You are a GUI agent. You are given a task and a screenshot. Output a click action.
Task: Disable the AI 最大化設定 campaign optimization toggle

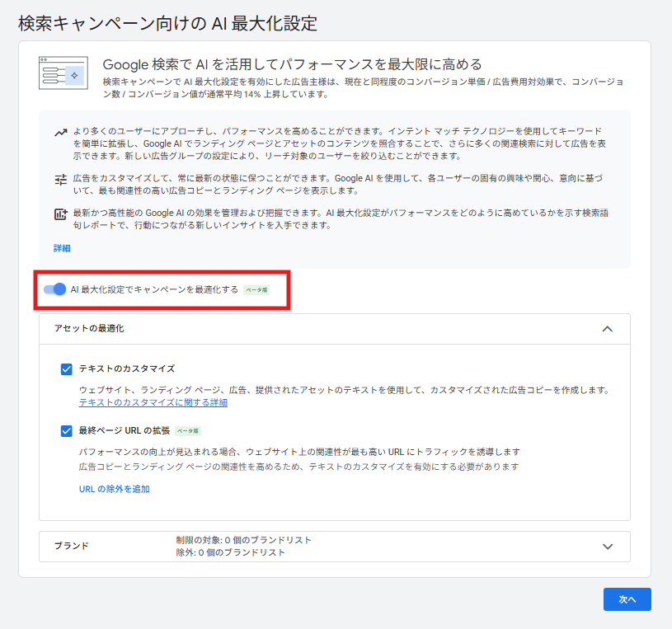coord(55,289)
